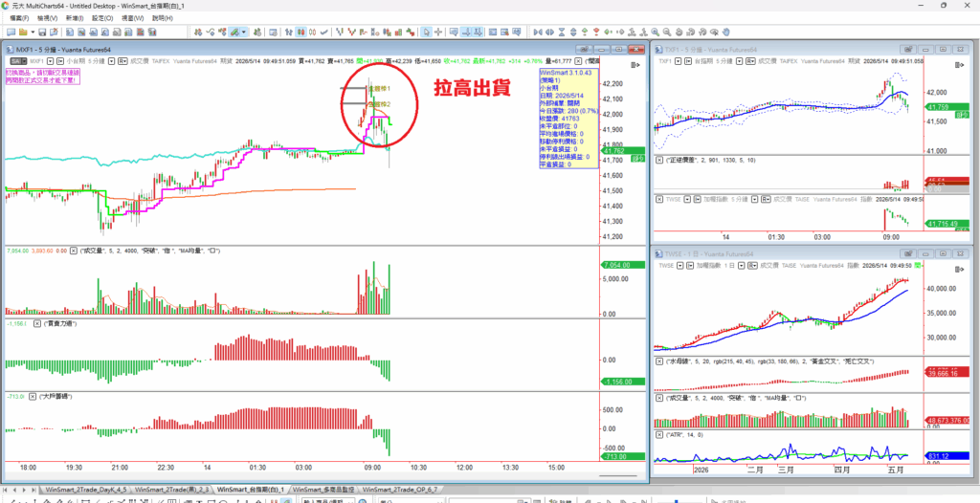The width and height of the screenshot is (980, 503).
Task: Select the WinSmart_台指期(白)_1 tab
Action: point(252,490)
